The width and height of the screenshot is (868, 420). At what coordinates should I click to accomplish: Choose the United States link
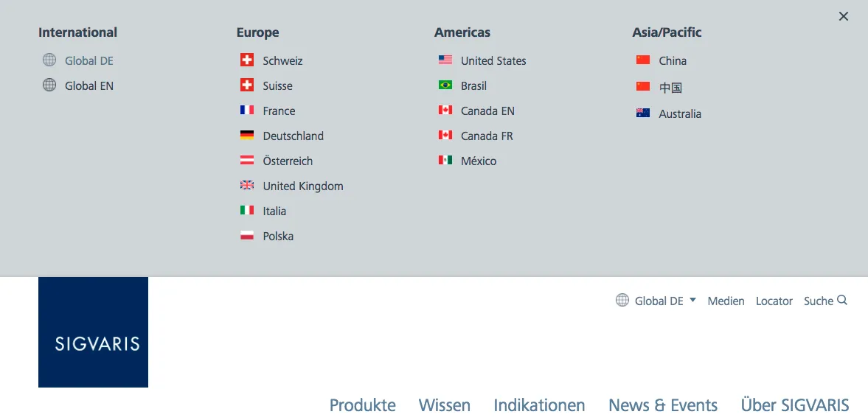click(x=494, y=61)
